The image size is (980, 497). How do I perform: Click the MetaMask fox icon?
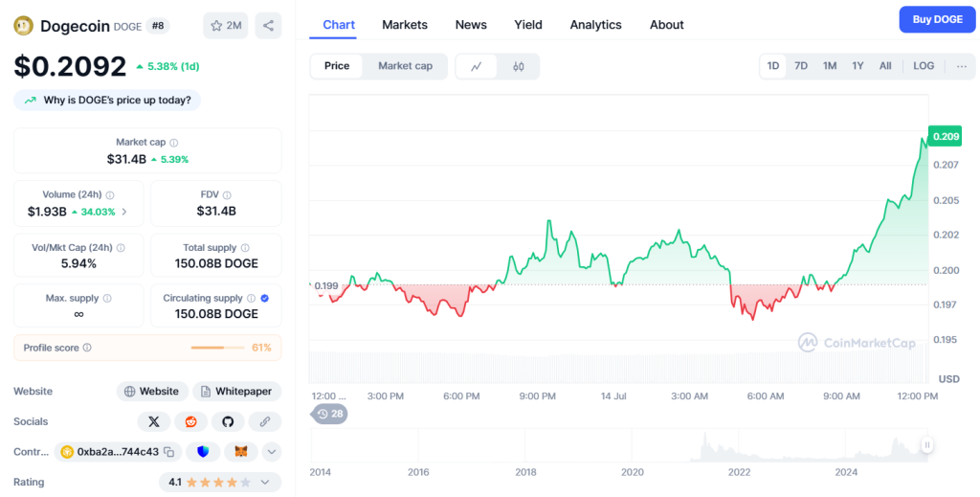(x=241, y=451)
